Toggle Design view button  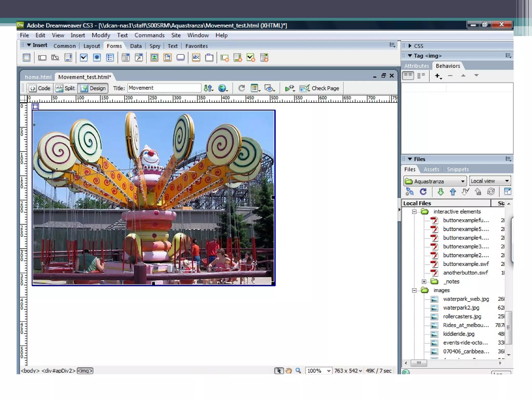93,88
